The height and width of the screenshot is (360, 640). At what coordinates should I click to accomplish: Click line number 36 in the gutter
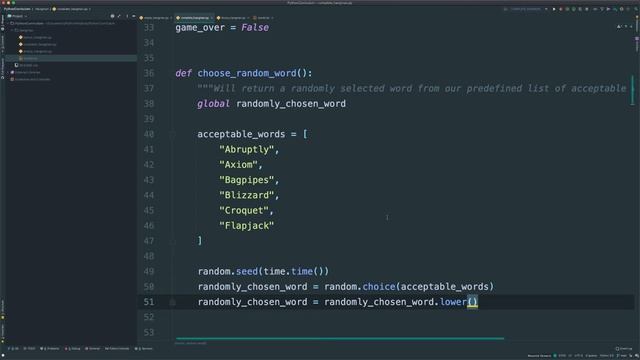point(149,73)
